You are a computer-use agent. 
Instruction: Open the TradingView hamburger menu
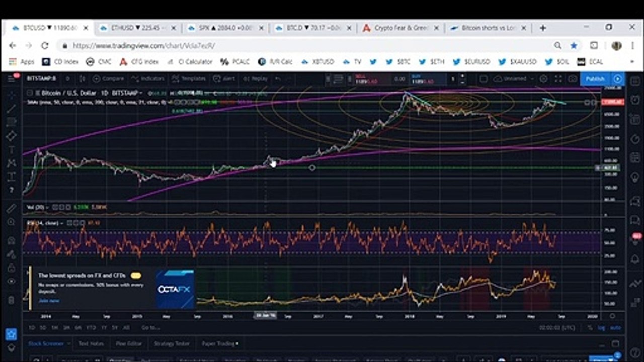coord(12,78)
